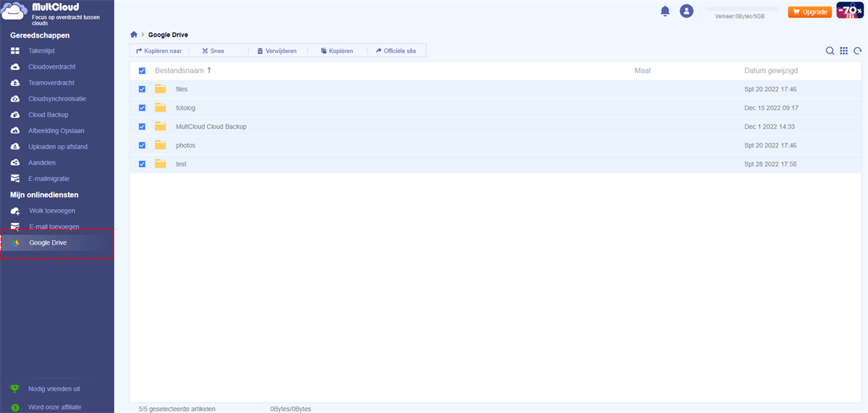
Task: Click the Teamoverdracht icon
Action: [15, 82]
